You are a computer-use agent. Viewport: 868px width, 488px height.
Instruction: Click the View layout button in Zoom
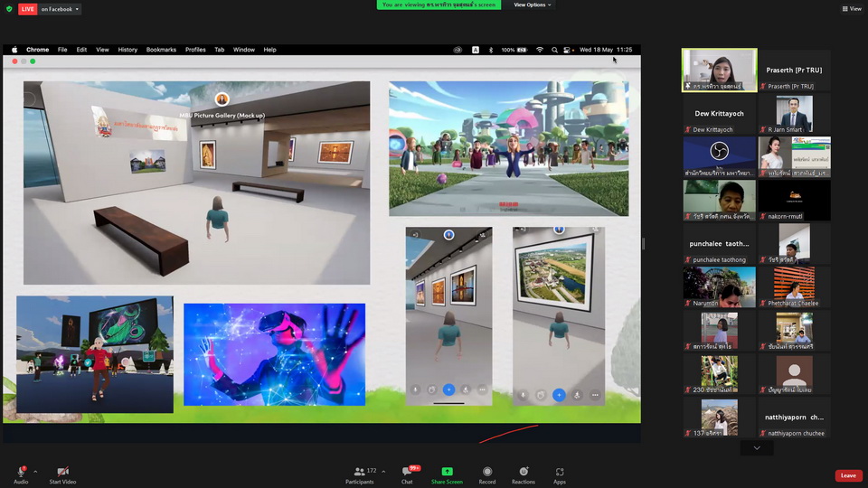pyautogui.click(x=852, y=9)
